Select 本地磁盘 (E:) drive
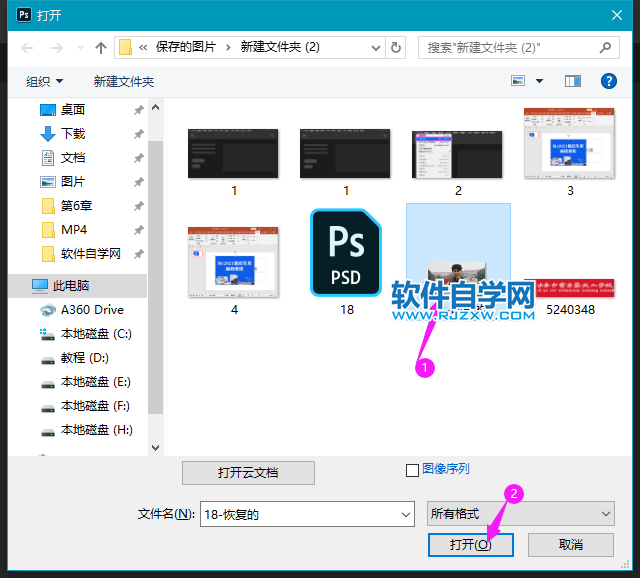640x578 pixels. pyautogui.click(x=96, y=382)
